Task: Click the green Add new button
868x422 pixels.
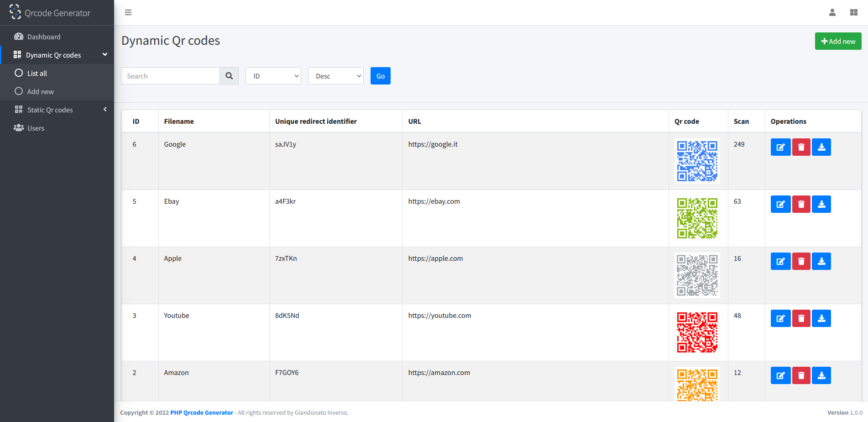Action: click(x=838, y=41)
